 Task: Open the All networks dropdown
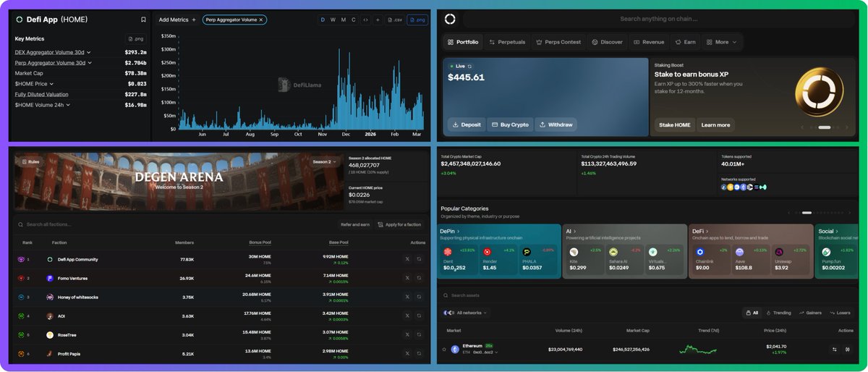click(466, 313)
